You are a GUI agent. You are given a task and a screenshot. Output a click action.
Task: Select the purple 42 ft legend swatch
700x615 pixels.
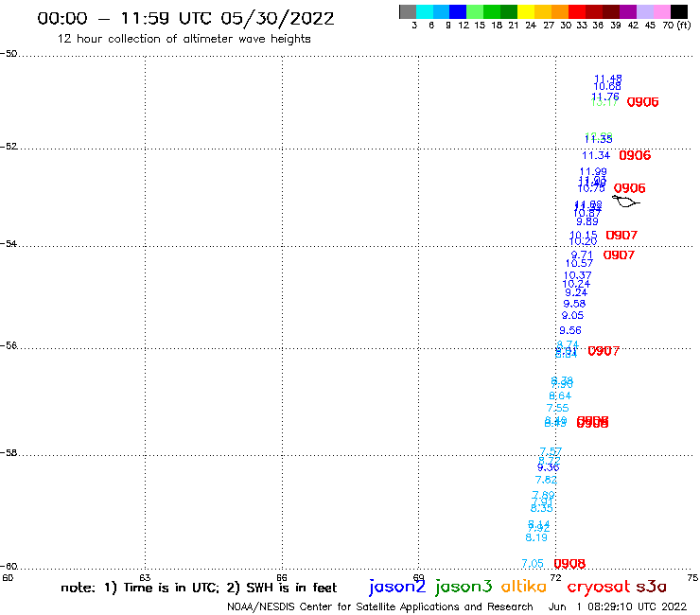[x=628, y=11]
